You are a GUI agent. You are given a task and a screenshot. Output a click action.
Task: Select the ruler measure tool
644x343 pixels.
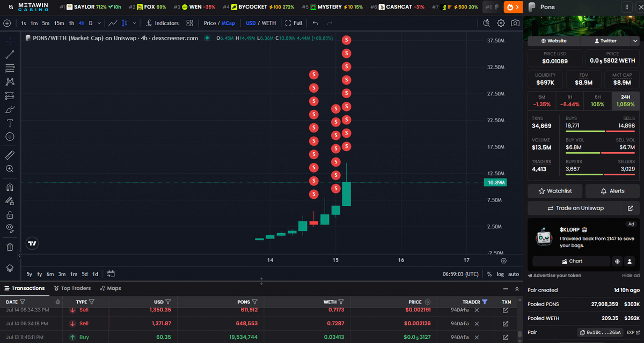10,155
